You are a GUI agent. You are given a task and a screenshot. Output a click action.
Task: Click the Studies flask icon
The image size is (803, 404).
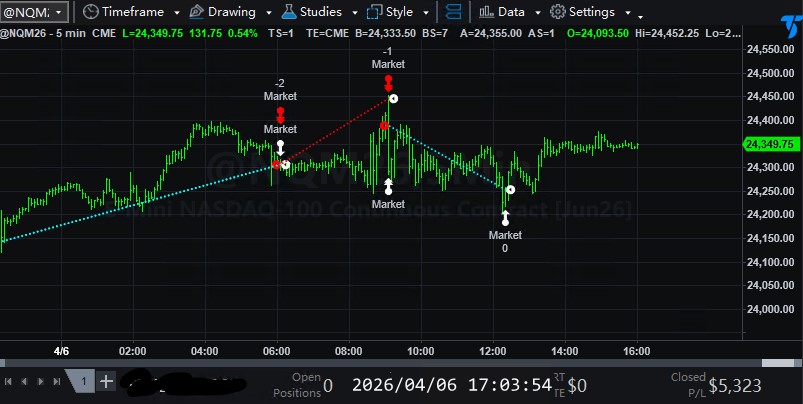click(x=288, y=12)
